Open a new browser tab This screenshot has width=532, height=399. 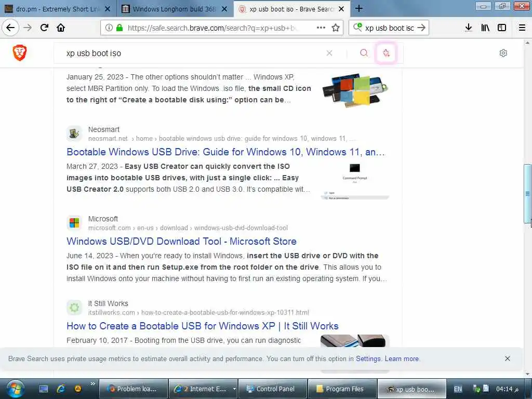[x=359, y=8]
